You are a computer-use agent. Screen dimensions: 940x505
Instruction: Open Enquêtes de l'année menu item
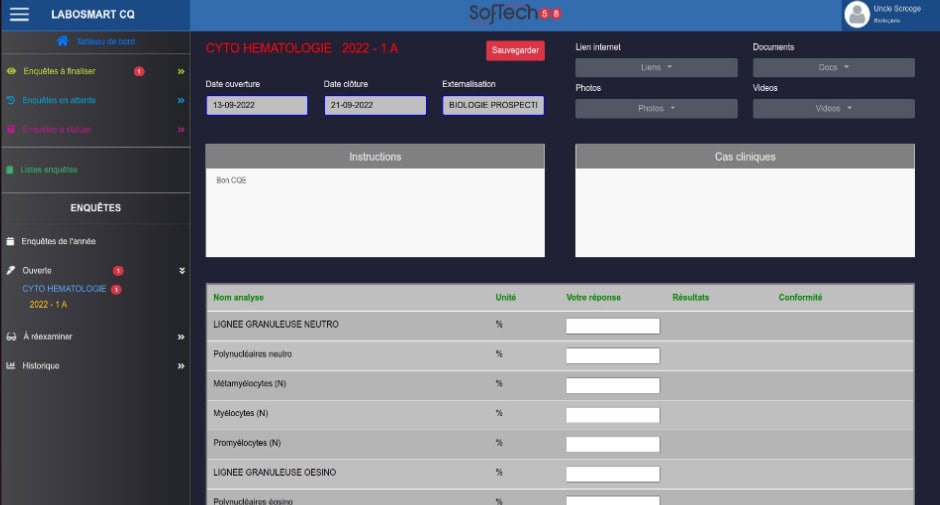coord(58,241)
